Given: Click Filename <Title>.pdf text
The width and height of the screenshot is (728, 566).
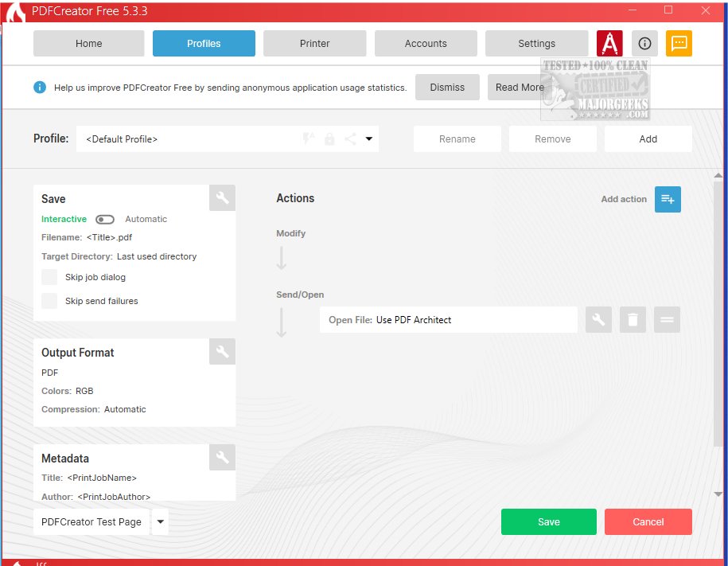Looking at the screenshot, I should click(87, 237).
